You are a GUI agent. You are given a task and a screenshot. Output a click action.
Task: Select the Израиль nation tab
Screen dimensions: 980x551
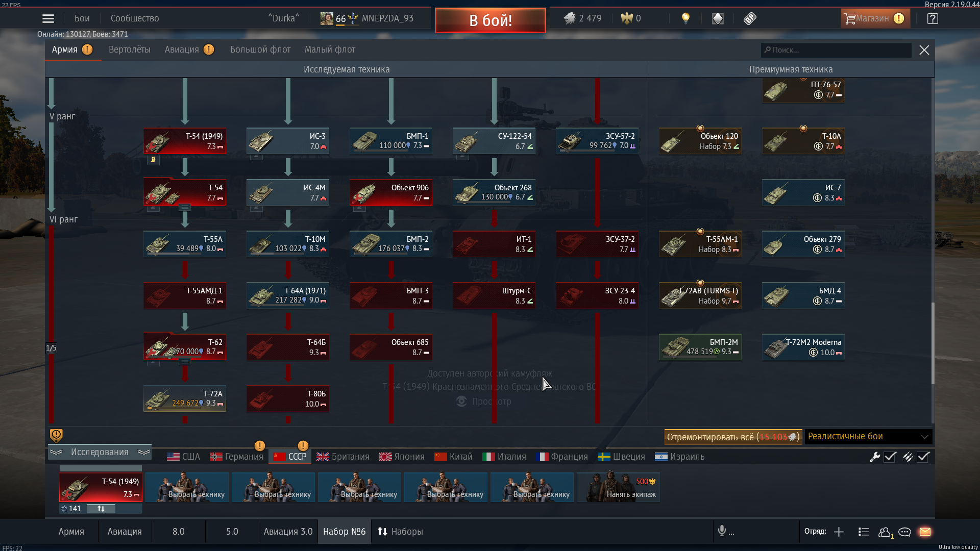coord(679,457)
